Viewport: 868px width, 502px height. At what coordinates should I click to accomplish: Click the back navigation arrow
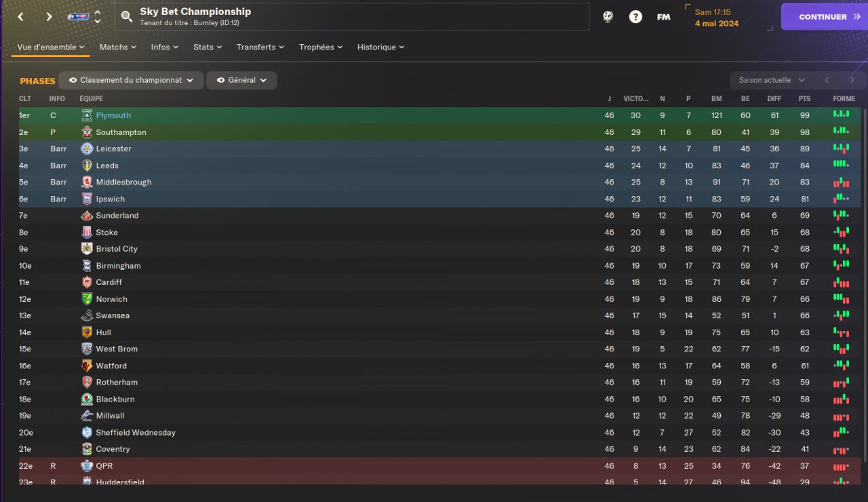point(20,17)
